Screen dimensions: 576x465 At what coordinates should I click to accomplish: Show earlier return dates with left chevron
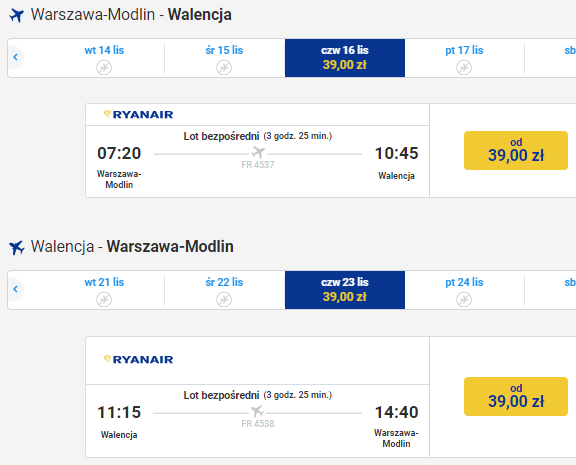(x=15, y=289)
